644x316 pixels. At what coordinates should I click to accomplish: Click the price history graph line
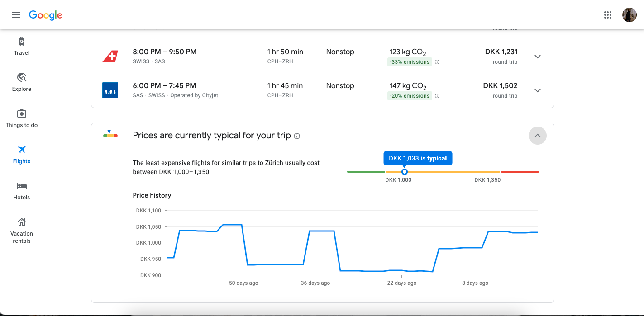pyautogui.click(x=276, y=264)
